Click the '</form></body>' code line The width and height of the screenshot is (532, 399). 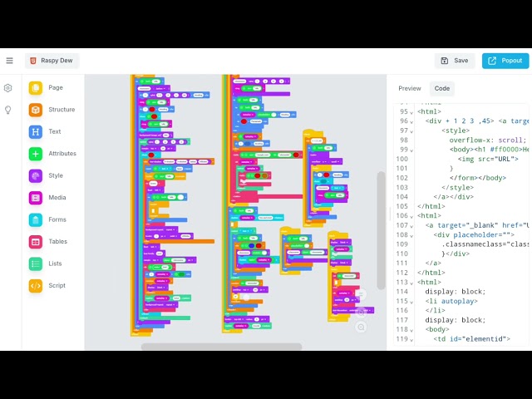(478, 178)
